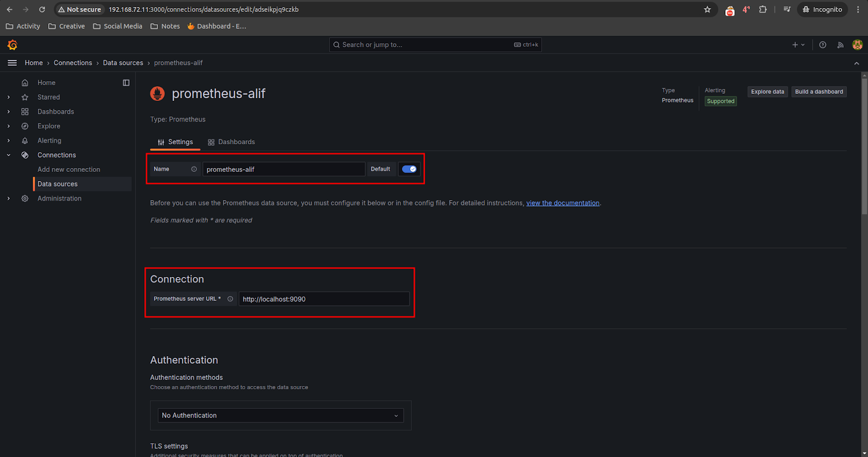The width and height of the screenshot is (868, 457).
Task: Bookmark page with the star icon
Action: point(707,9)
